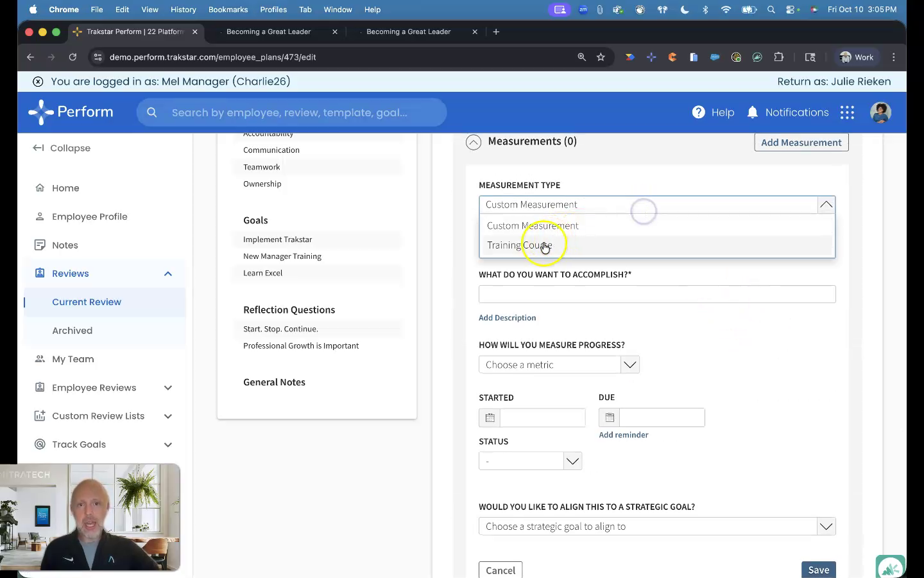Click the Perform search box
The width and height of the screenshot is (924, 578).
pyautogui.click(x=292, y=112)
